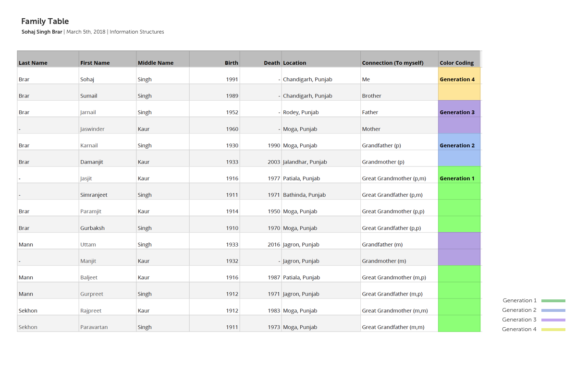This screenshot has width=588, height=380.
Task: Select the "Last Name" column header
Action: 33,63
